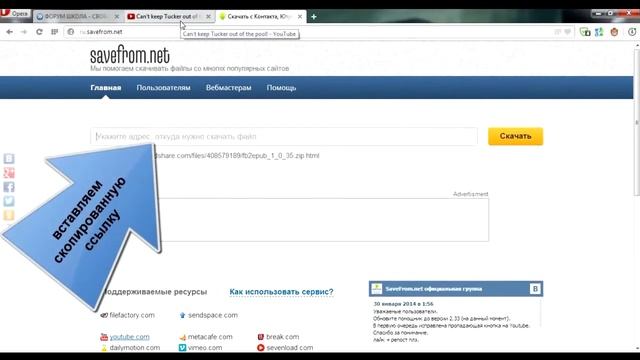Click the SaveFrom group avatar icon

click(x=377, y=289)
